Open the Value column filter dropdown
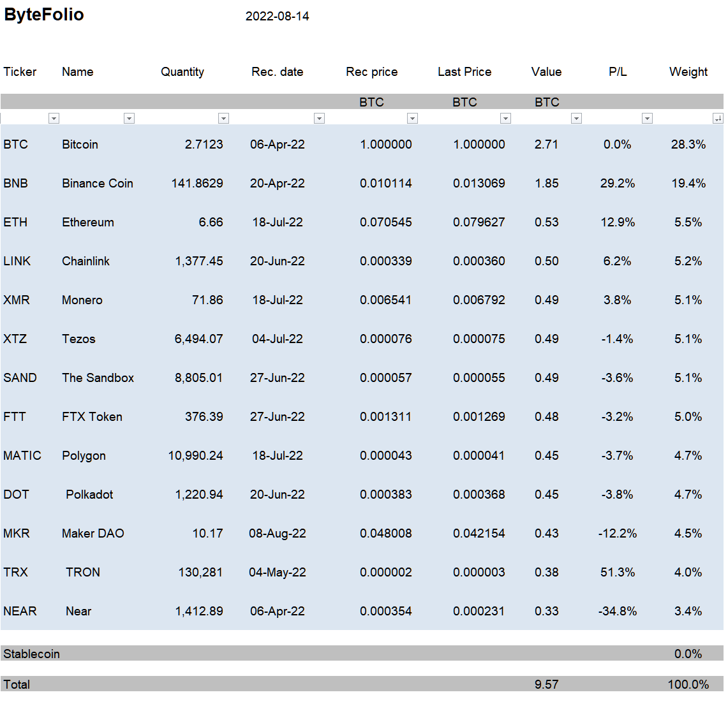 point(576,119)
